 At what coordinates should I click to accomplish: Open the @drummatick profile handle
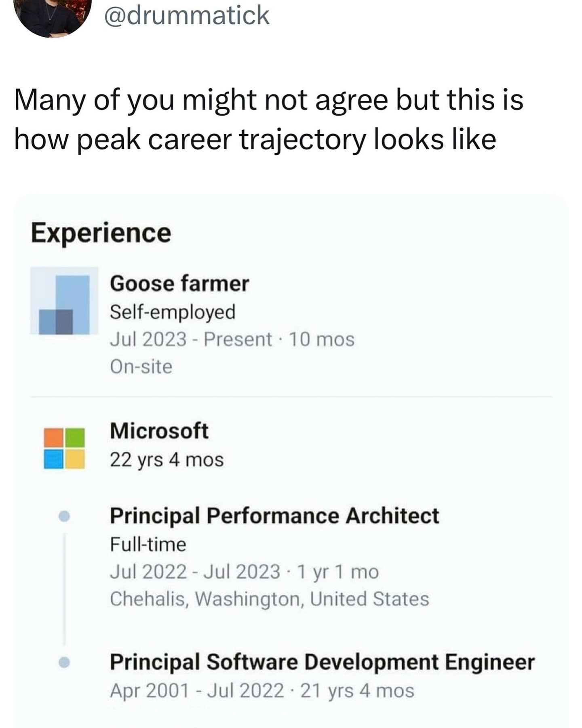(187, 15)
